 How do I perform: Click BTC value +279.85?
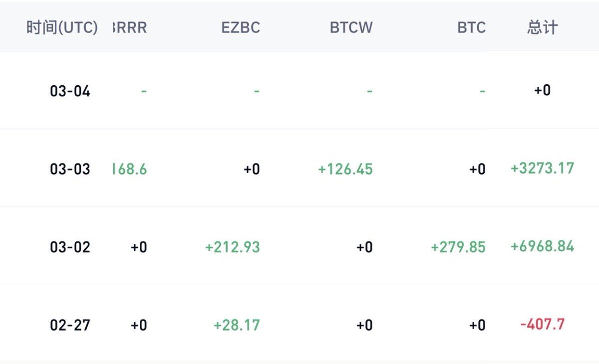coord(458,247)
